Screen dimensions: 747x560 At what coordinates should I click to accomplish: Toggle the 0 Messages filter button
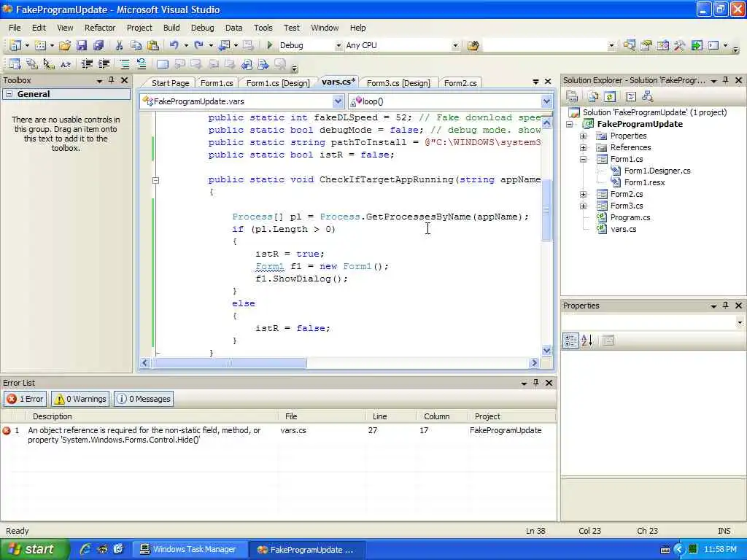coord(144,399)
